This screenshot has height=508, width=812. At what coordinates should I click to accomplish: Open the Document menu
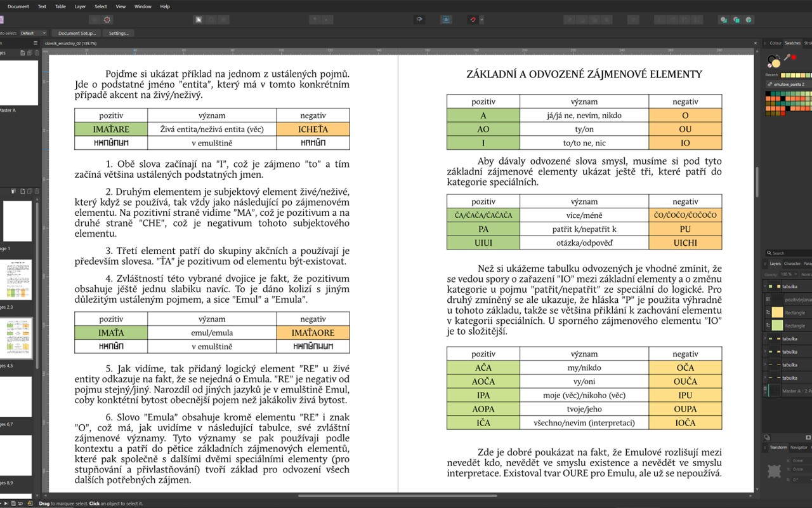(18, 6)
